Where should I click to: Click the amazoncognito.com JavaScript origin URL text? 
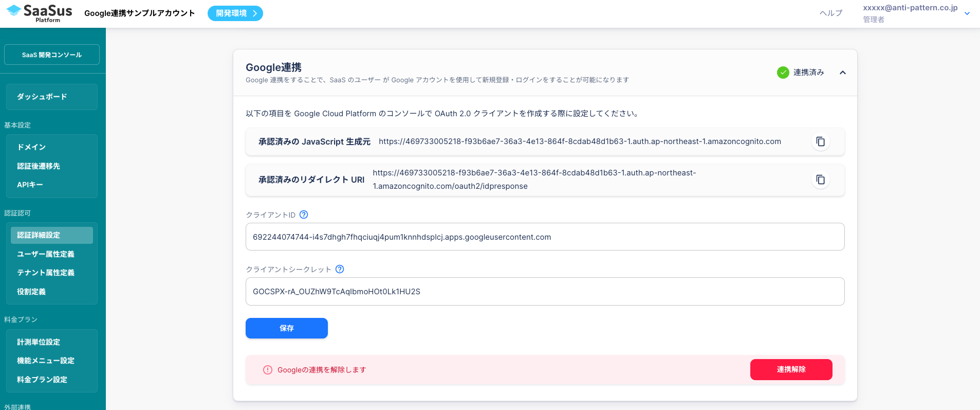point(580,141)
